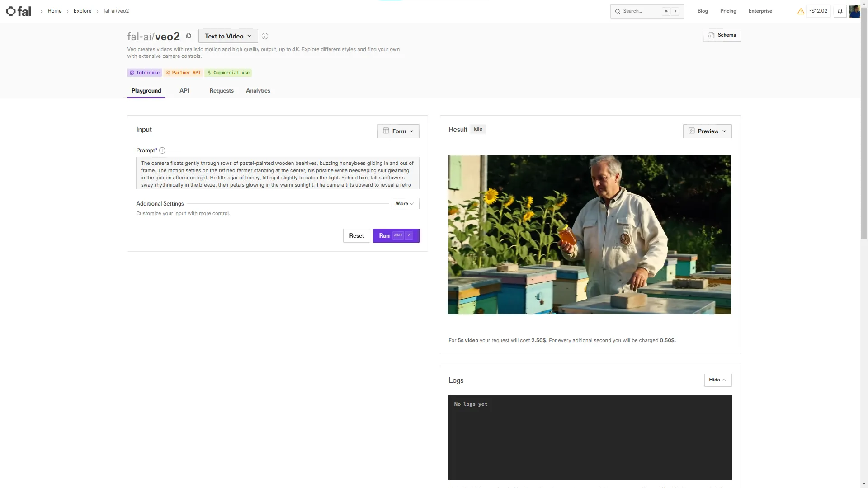Open the user avatar menu
This screenshot has height=488, width=868.
(854, 11)
